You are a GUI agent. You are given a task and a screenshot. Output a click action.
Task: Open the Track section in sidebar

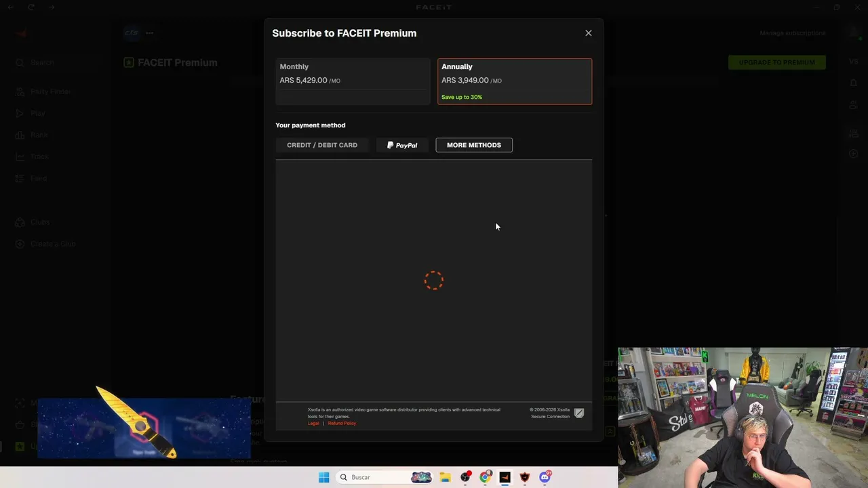(32, 157)
